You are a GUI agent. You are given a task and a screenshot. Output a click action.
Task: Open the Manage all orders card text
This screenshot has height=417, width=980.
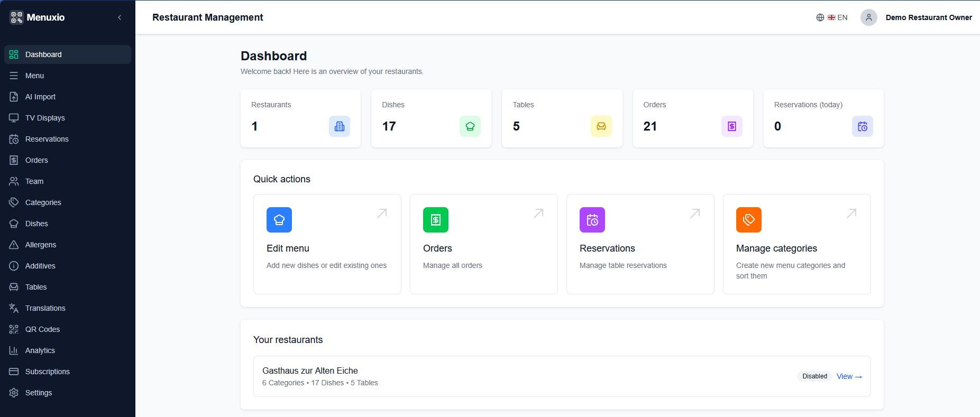[453, 265]
